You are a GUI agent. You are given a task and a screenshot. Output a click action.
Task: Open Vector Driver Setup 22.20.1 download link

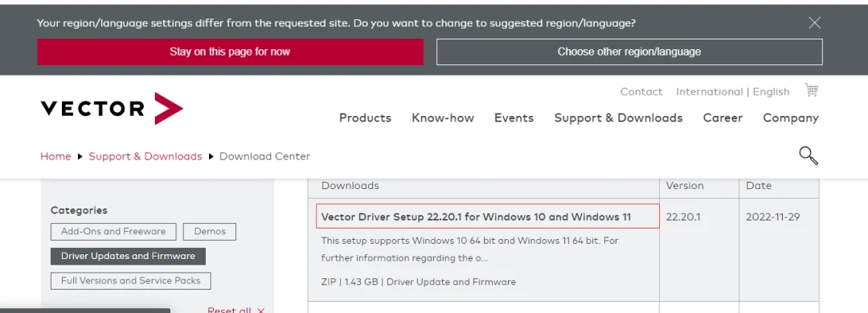coord(476,216)
